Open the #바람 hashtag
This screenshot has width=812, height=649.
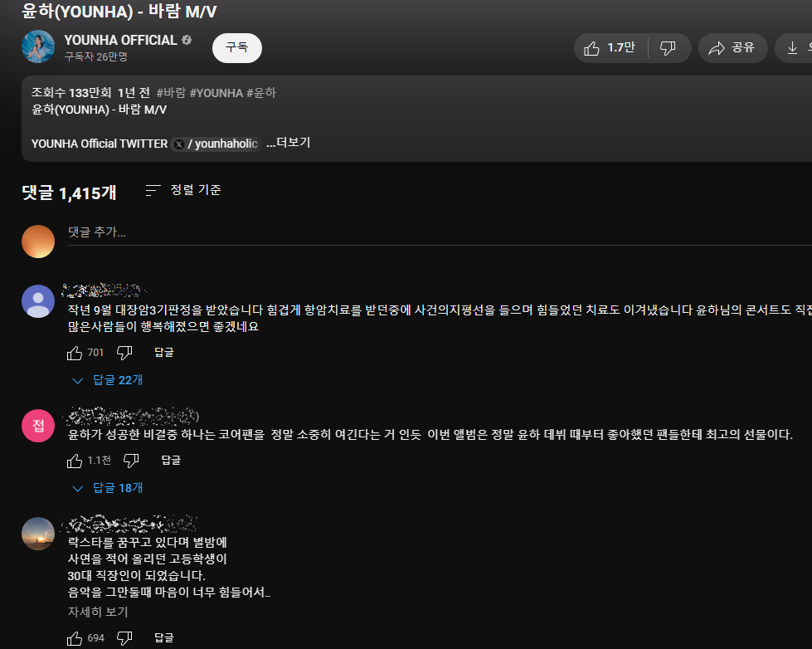click(x=171, y=93)
